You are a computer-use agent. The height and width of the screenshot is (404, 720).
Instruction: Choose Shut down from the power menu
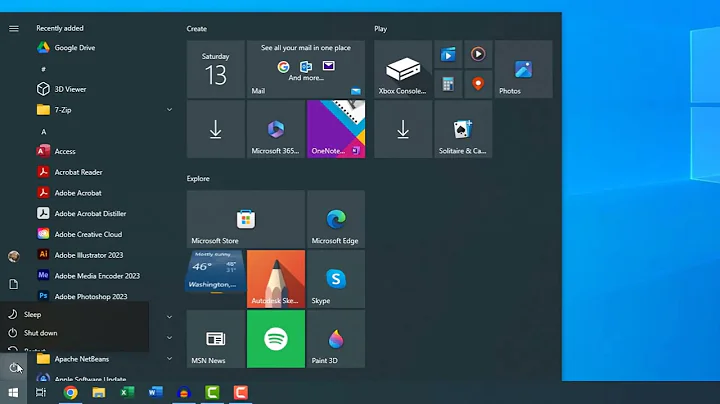74,333
